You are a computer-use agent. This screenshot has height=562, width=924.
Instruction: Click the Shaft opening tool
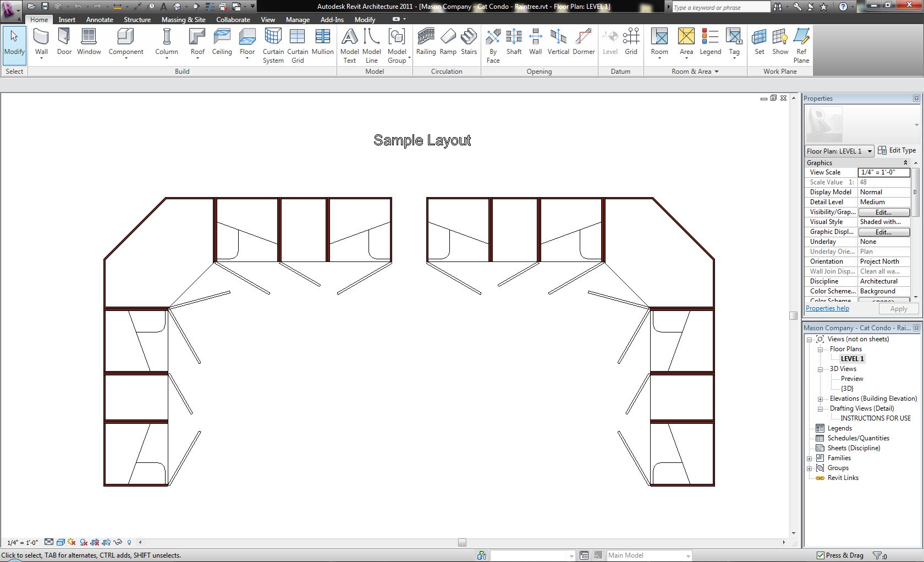coord(514,42)
